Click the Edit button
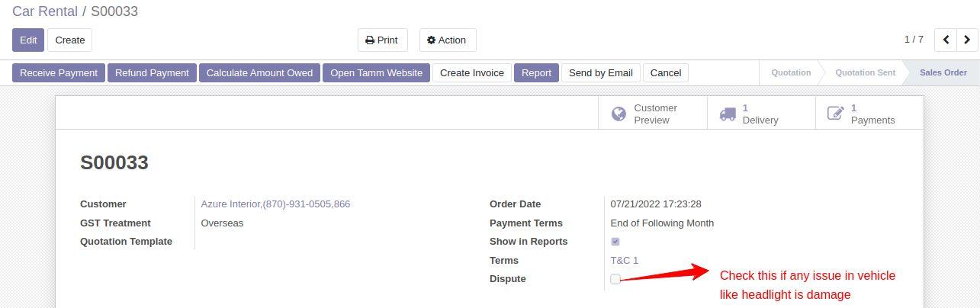This screenshot has width=980, height=308. (x=28, y=40)
